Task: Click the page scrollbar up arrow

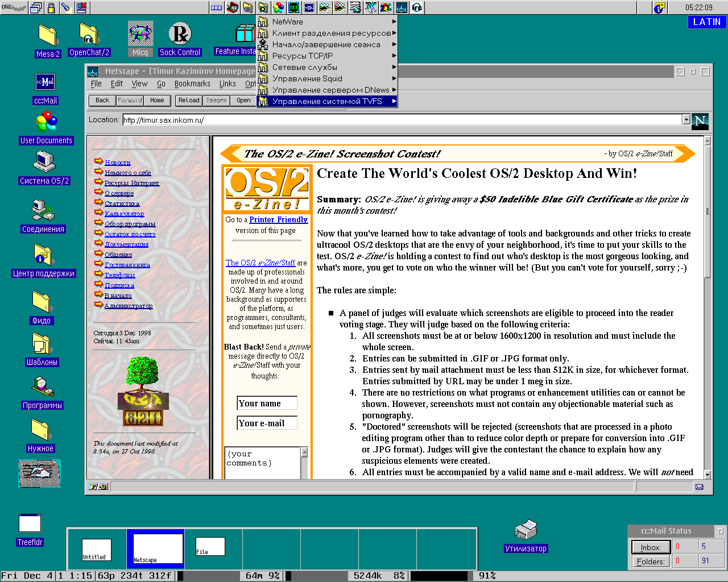Action: (x=708, y=140)
